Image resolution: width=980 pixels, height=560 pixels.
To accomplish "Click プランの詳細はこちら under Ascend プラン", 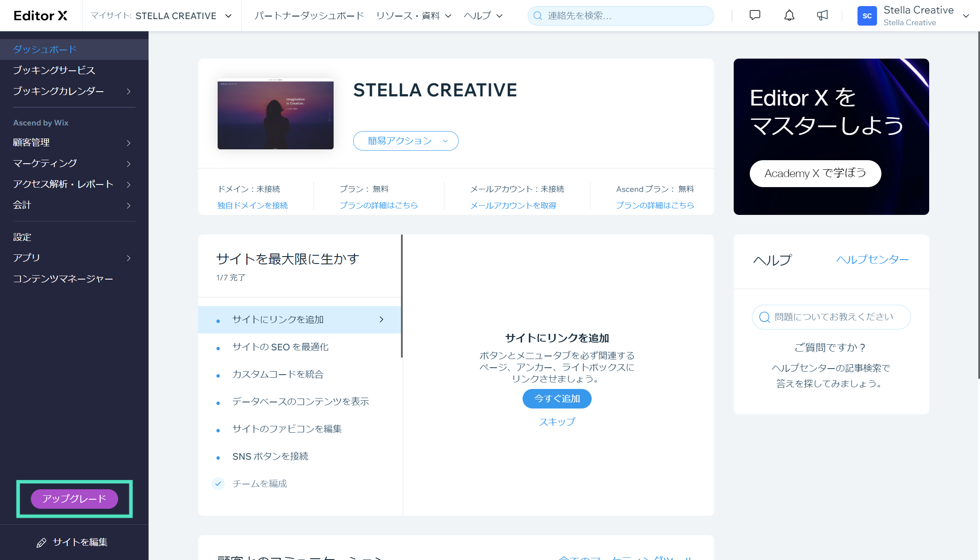I will [x=655, y=205].
